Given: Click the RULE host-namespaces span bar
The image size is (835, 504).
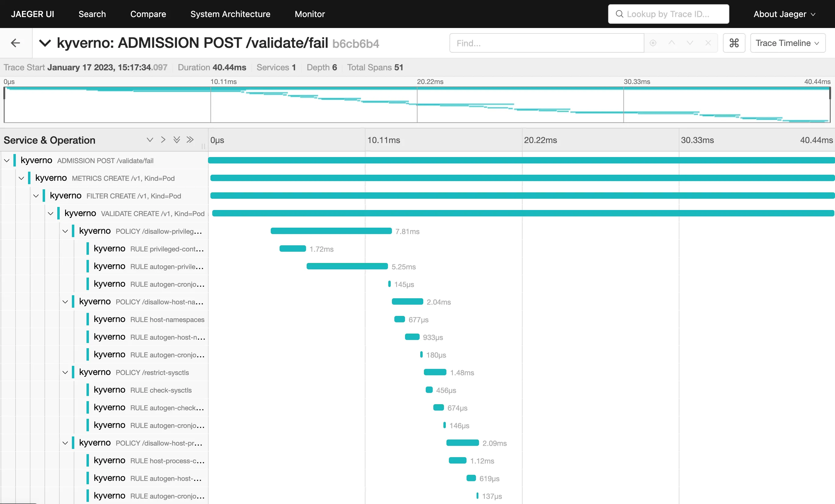Looking at the screenshot, I should click(x=400, y=319).
